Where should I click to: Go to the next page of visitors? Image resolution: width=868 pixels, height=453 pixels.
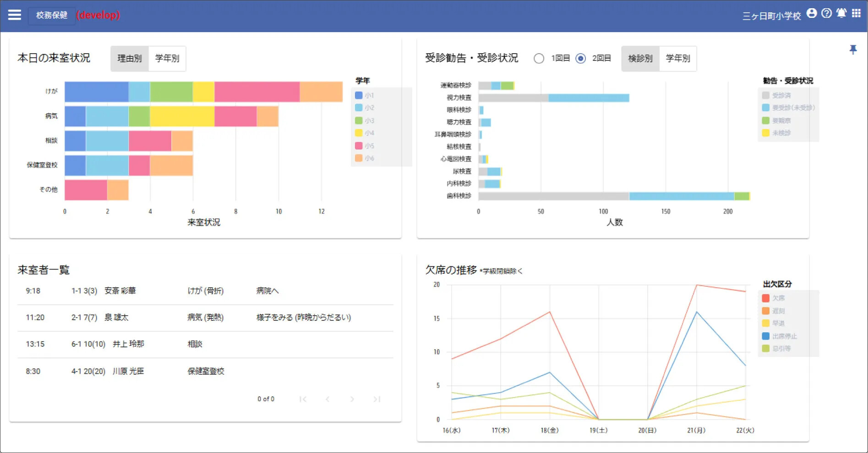pos(352,399)
